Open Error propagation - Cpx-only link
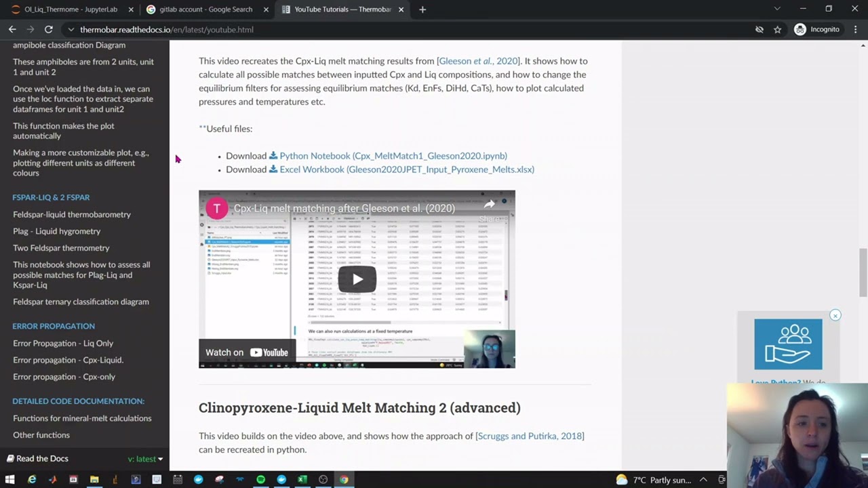This screenshot has width=868, height=488. (64, 377)
